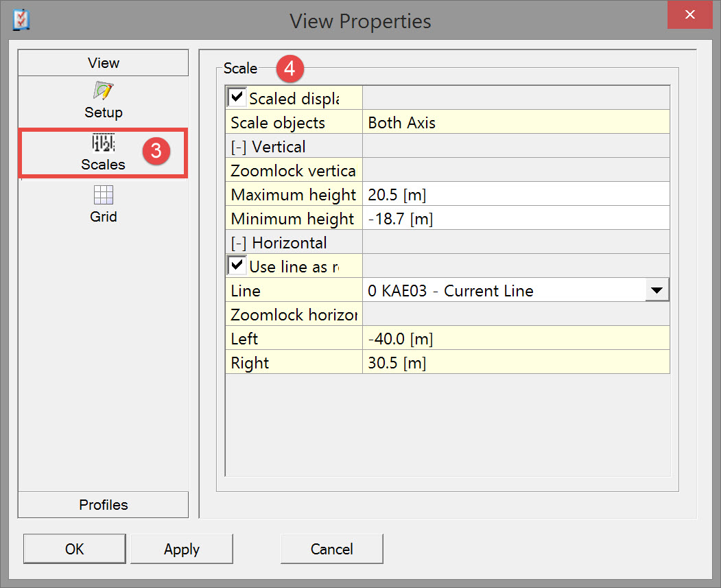Open the Grid settings icon
The height and width of the screenshot is (588, 721).
coord(103,196)
